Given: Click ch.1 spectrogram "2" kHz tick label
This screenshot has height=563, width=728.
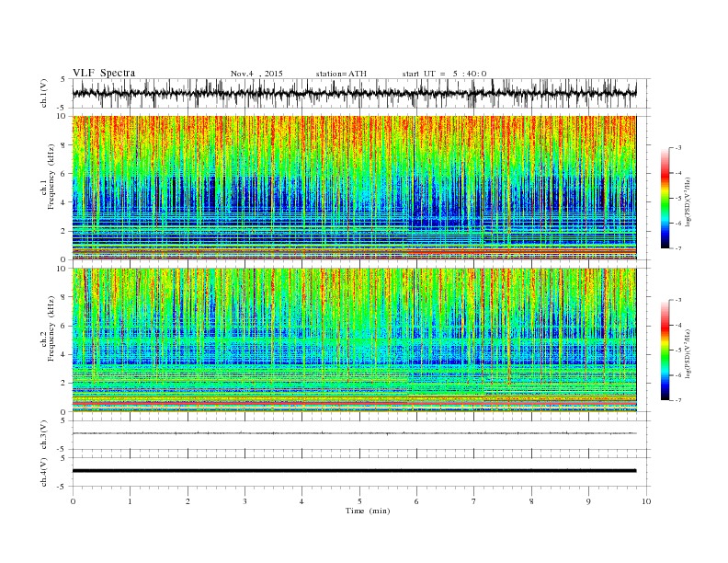Looking at the screenshot, I should [x=63, y=231].
